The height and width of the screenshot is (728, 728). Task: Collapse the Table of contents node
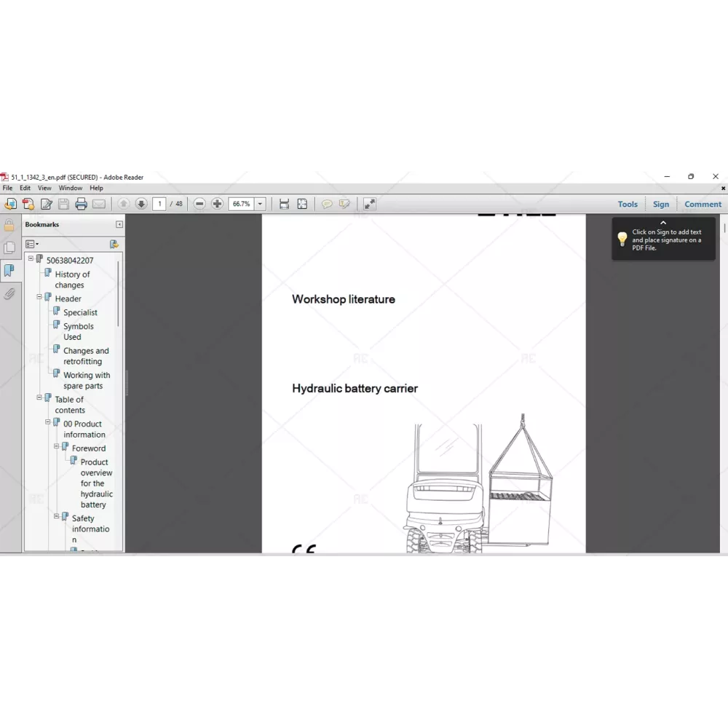pyautogui.click(x=39, y=398)
